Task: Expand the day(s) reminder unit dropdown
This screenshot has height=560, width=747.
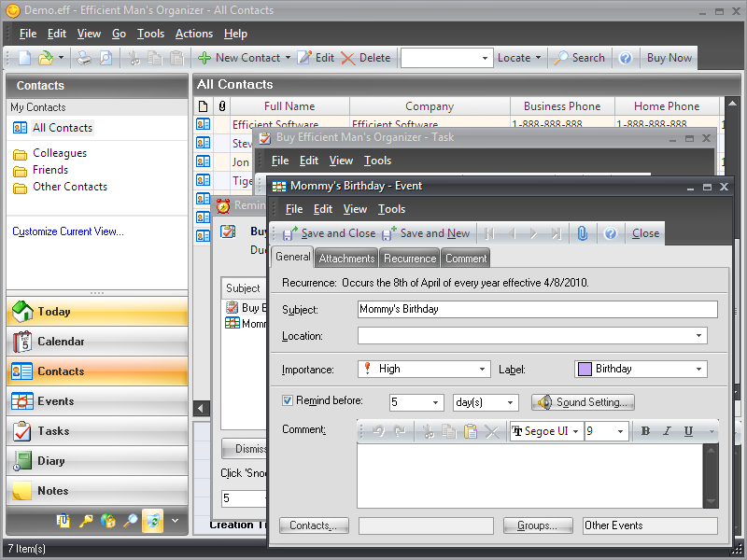Action: tap(485, 402)
